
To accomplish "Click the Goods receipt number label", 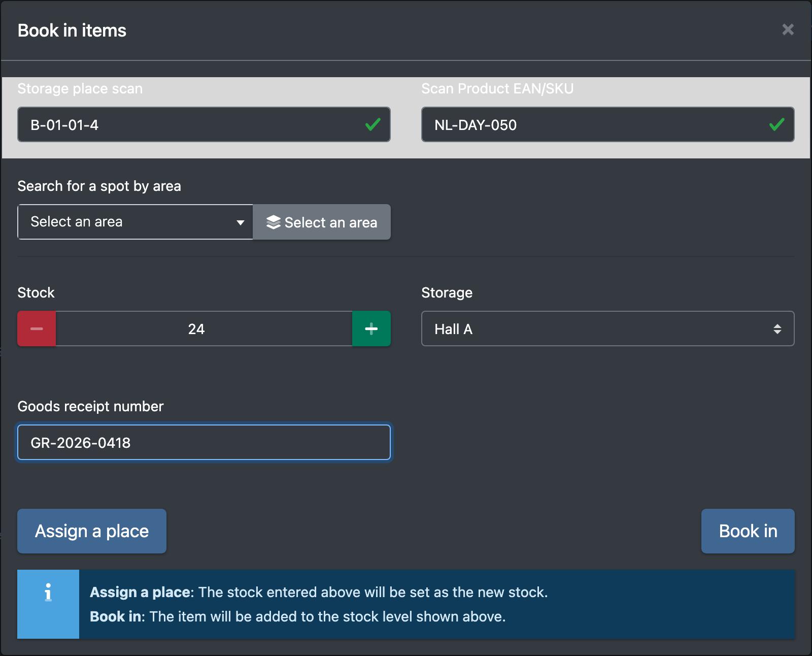I will point(91,407).
